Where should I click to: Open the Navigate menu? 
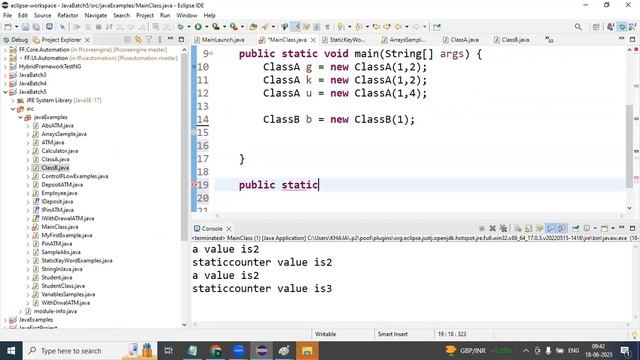coord(96,16)
